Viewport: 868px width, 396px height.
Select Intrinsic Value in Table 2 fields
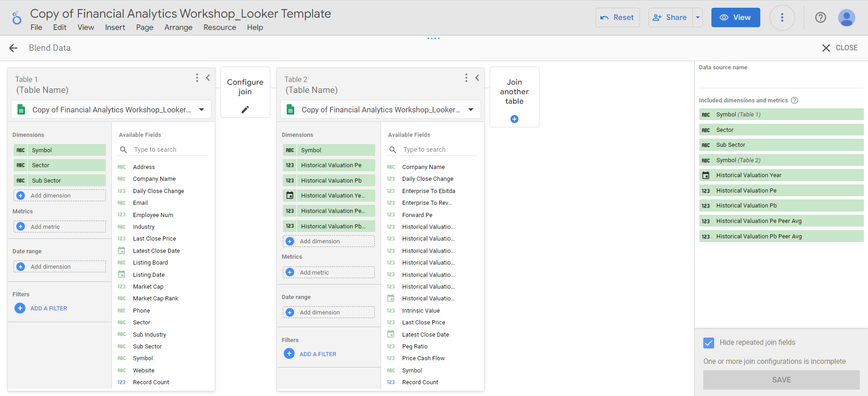(x=421, y=311)
